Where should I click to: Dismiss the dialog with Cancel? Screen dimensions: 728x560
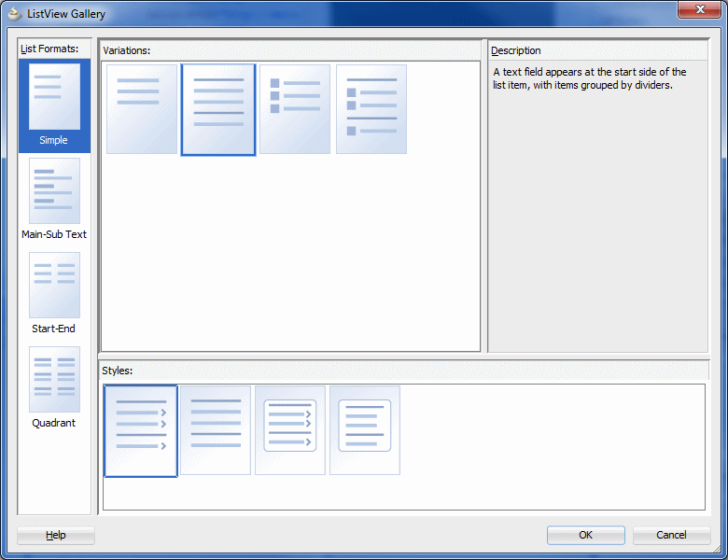(671, 535)
